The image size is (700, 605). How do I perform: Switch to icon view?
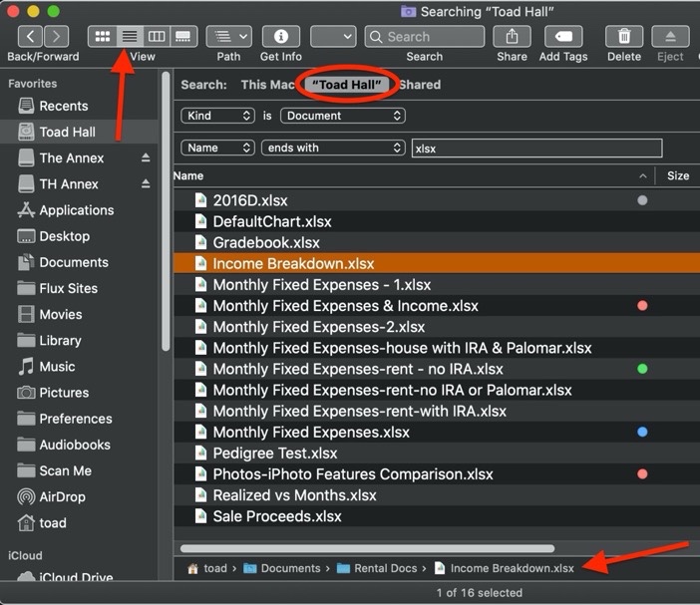click(x=103, y=36)
